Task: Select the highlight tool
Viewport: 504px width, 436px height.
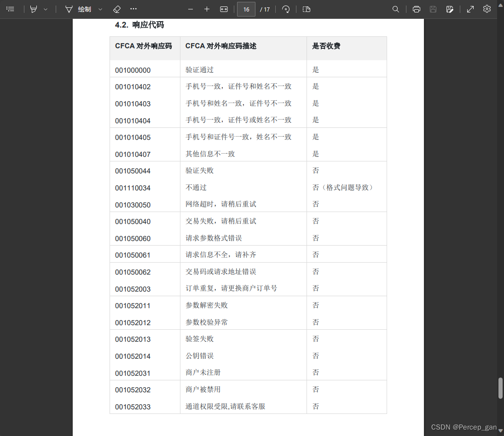Action: click(34, 9)
